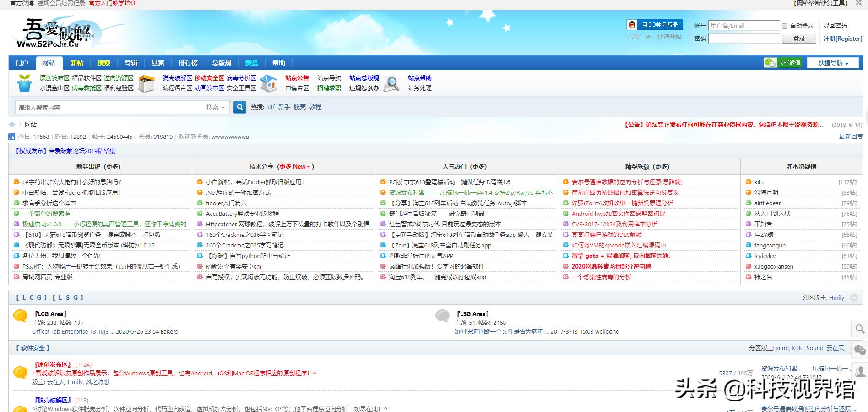Viewport: 868px width, 412px height.
Task: Click 找回密码 link
Action: tap(835, 26)
